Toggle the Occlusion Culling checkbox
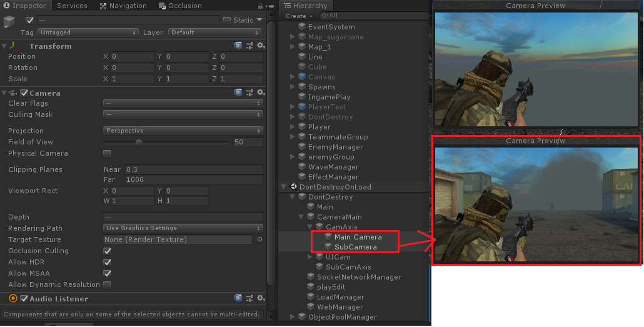 tap(107, 251)
